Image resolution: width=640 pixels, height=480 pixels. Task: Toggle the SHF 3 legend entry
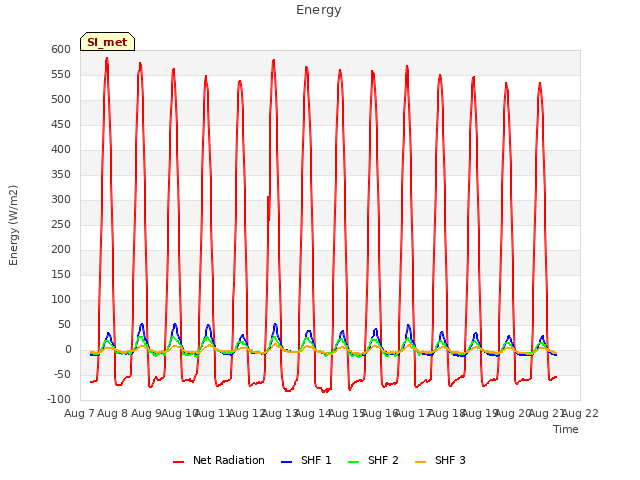(x=440, y=460)
